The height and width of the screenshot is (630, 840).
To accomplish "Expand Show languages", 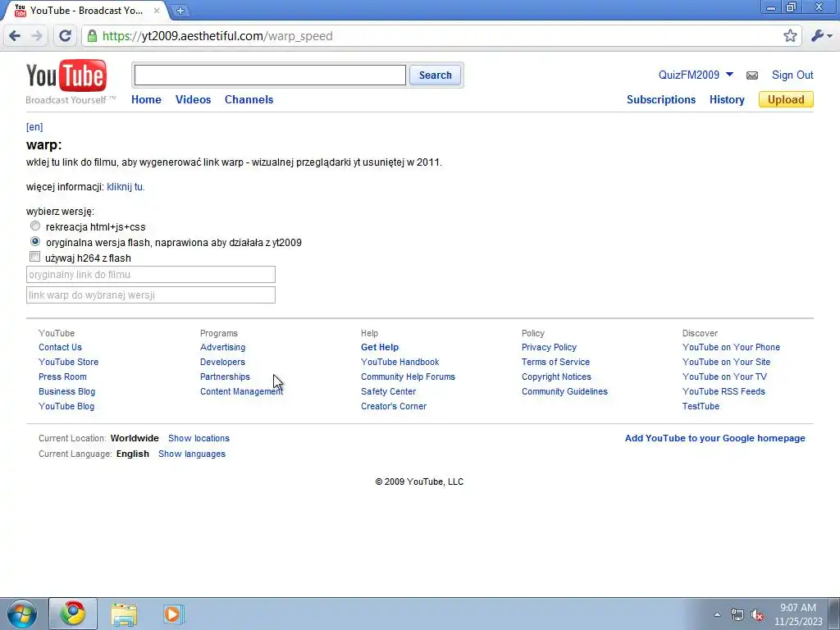I will click(x=192, y=454).
